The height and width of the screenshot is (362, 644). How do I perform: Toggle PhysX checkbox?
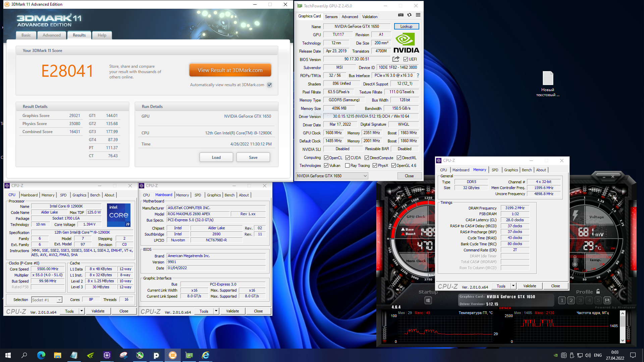tap(375, 166)
